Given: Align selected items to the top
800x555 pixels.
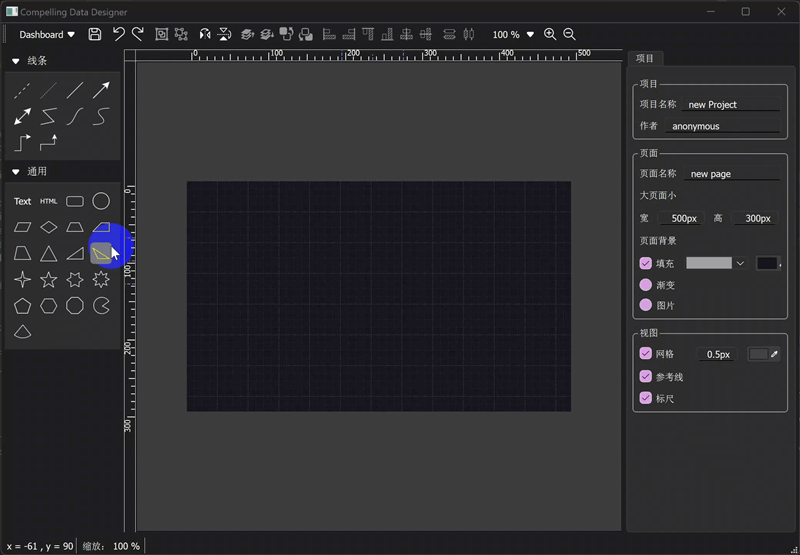Looking at the screenshot, I should (368, 34).
